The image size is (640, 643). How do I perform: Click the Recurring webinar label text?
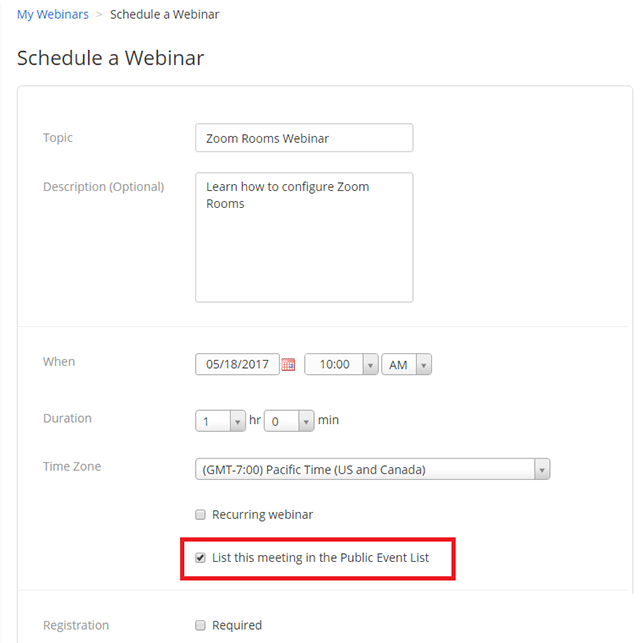point(262,514)
